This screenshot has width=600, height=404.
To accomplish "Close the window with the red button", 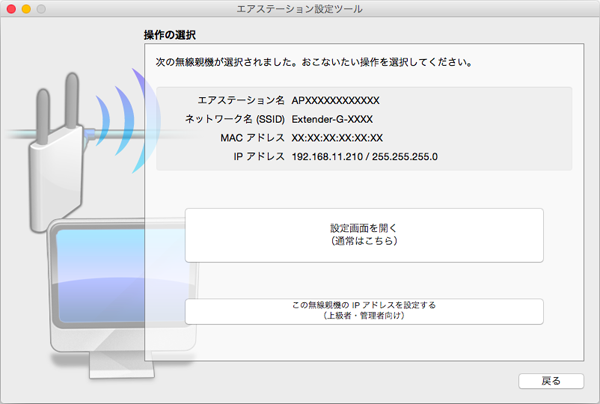I will (x=13, y=9).
